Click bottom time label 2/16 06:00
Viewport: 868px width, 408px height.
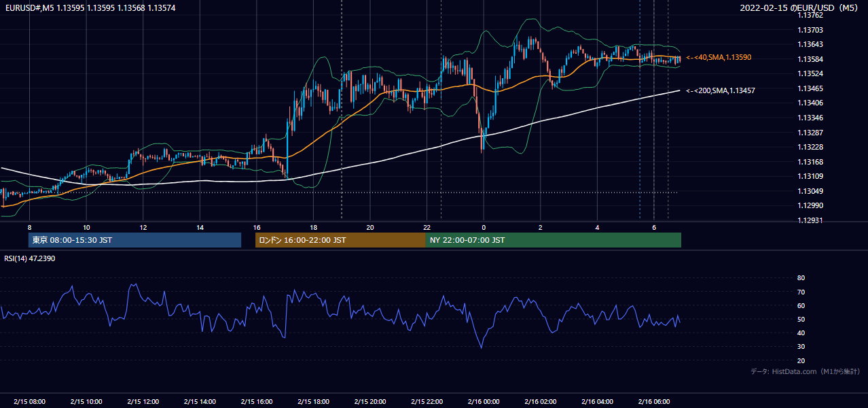654,402
